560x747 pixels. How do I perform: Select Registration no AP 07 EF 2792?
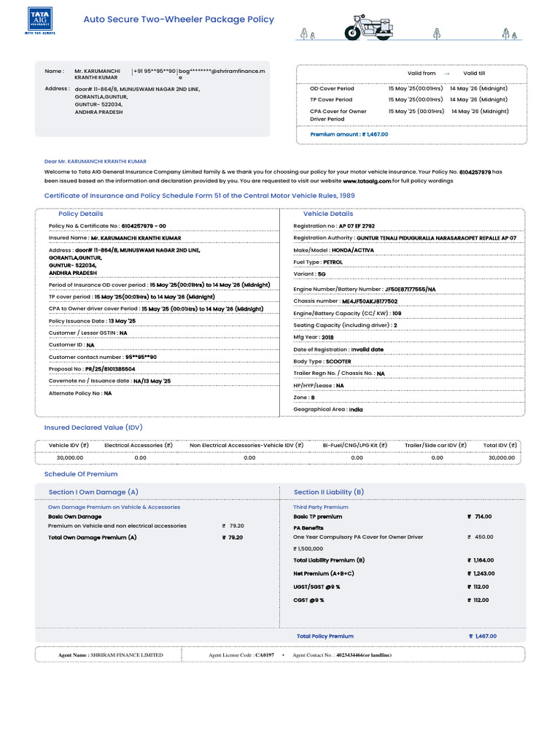(334, 226)
